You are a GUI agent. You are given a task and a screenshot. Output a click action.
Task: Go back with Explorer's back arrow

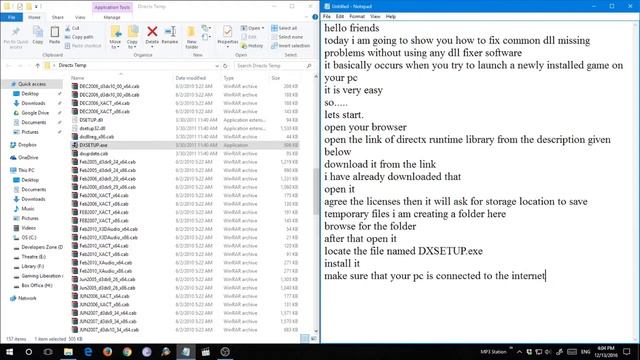click(8, 65)
